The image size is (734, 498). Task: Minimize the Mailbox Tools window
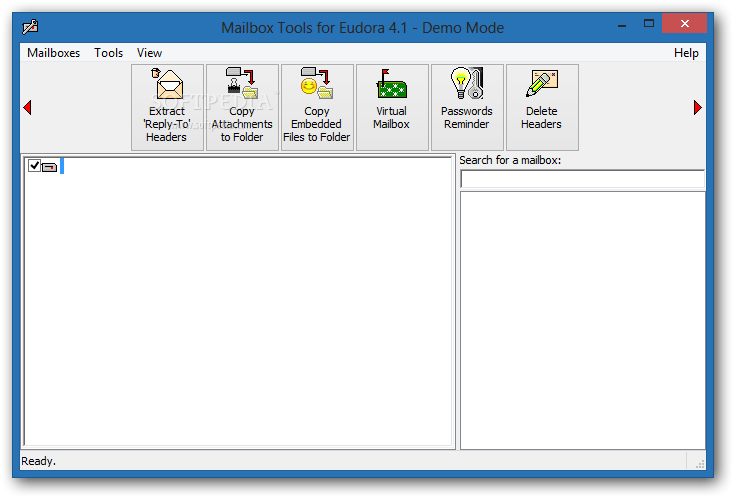click(622, 24)
